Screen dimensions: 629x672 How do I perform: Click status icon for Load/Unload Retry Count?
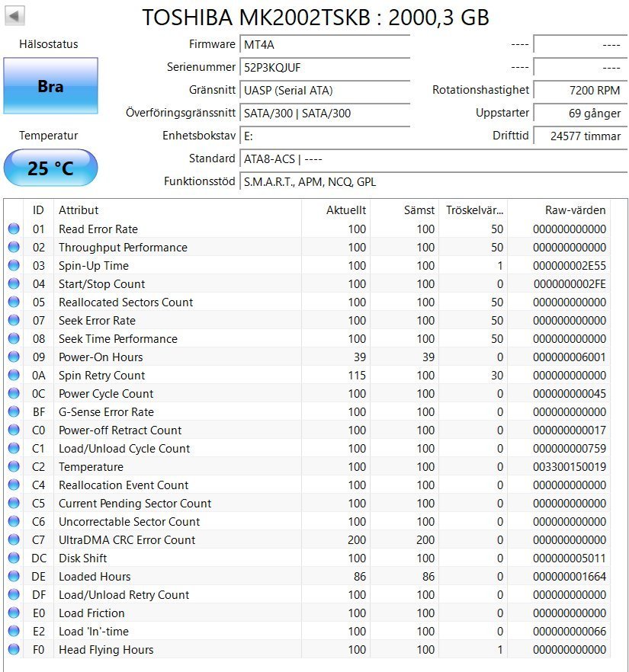(x=14, y=594)
